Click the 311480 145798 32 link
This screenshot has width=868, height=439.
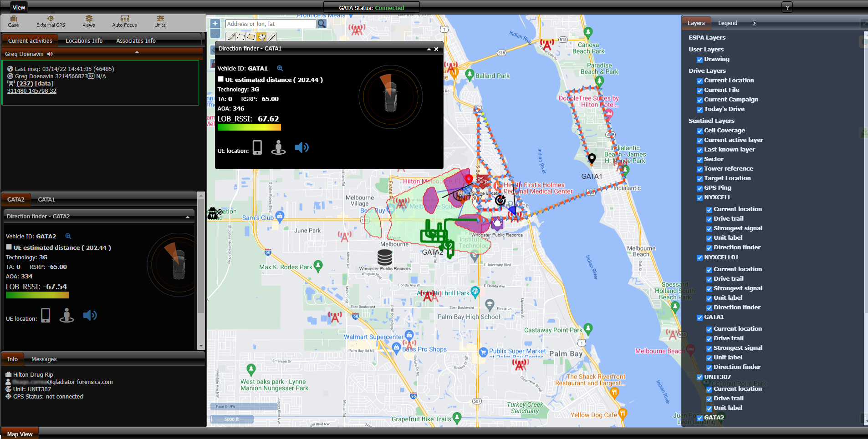32,91
